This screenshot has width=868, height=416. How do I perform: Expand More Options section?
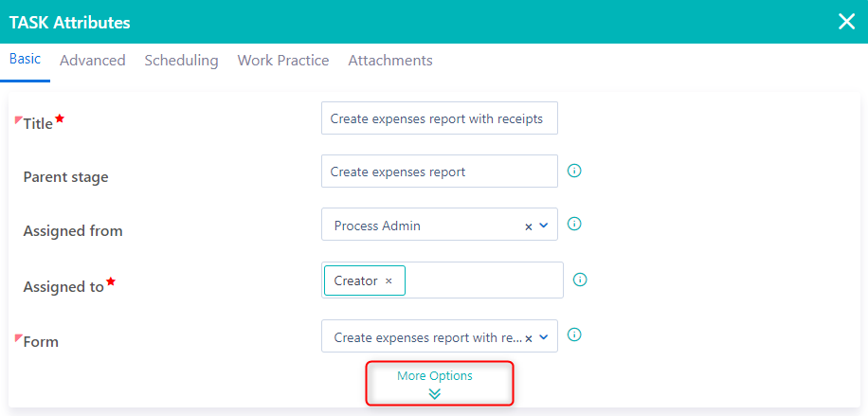(435, 376)
